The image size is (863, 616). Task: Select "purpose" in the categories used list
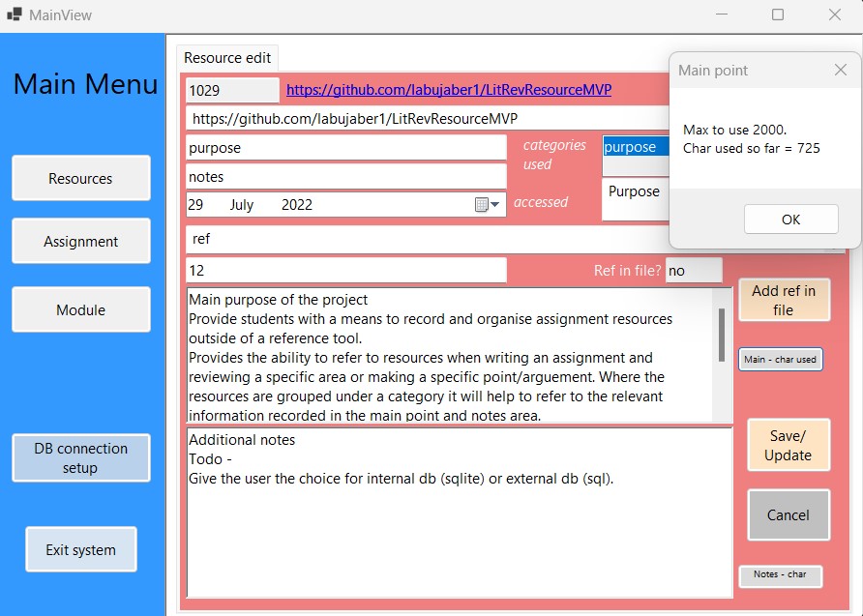632,147
